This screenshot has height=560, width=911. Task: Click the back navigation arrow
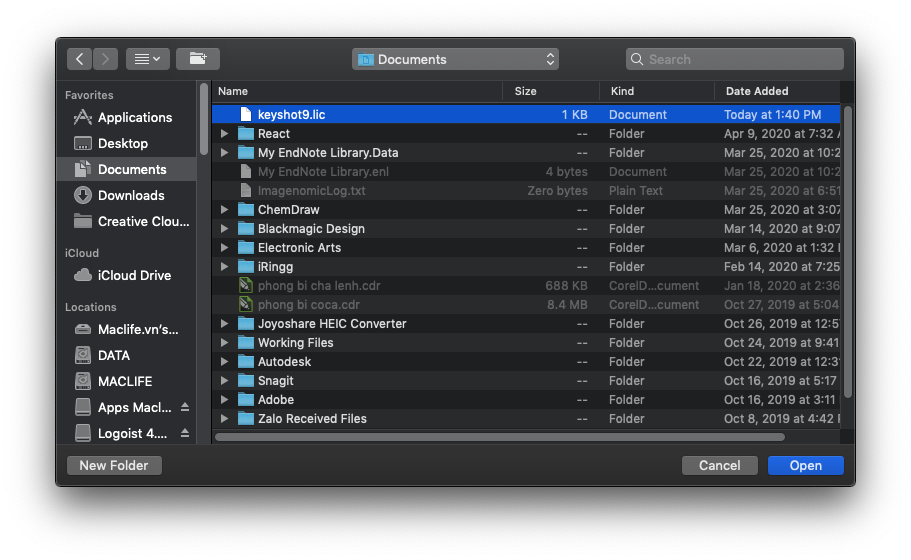click(x=80, y=59)
